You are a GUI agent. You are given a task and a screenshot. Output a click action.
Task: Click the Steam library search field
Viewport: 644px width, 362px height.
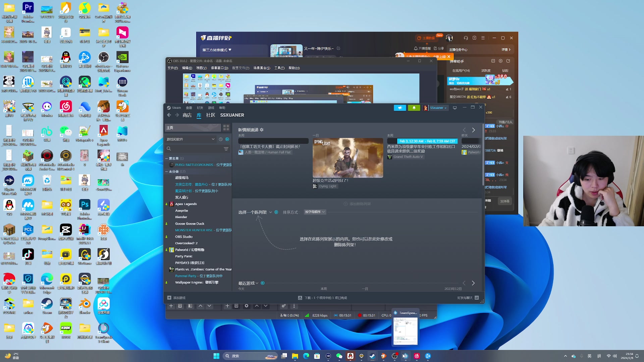pos(194,149)
